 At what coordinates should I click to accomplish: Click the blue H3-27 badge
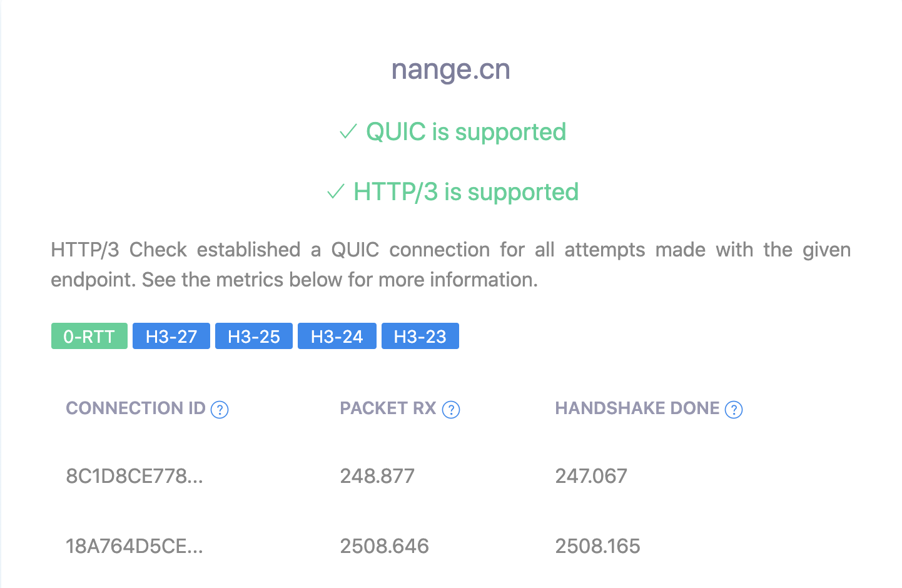click(171, 336)
